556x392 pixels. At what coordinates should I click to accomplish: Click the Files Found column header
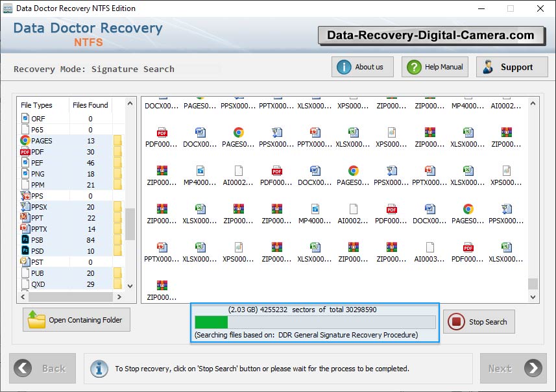click(90, 105)
